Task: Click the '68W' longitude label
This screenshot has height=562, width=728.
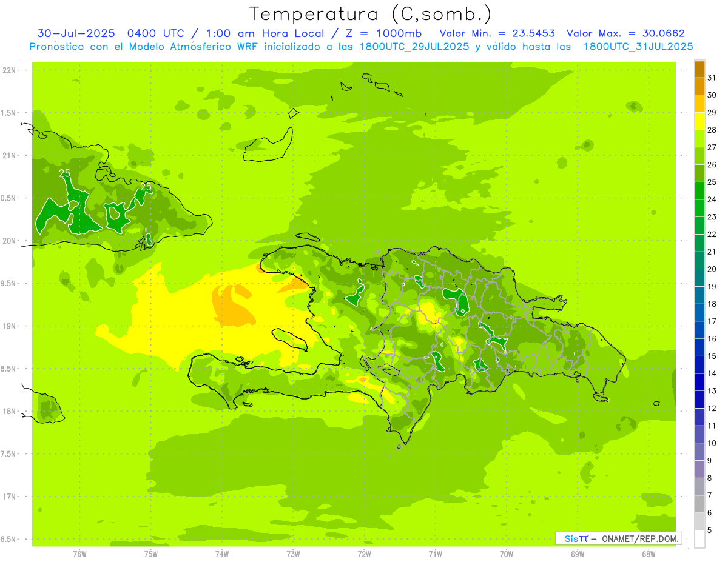Action: [x=649, y=554]
